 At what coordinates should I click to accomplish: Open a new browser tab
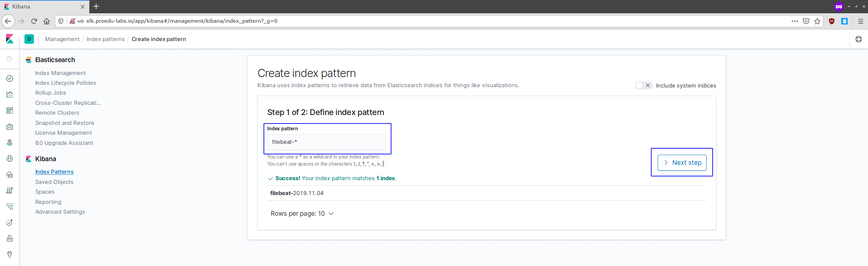coord(96,6)
